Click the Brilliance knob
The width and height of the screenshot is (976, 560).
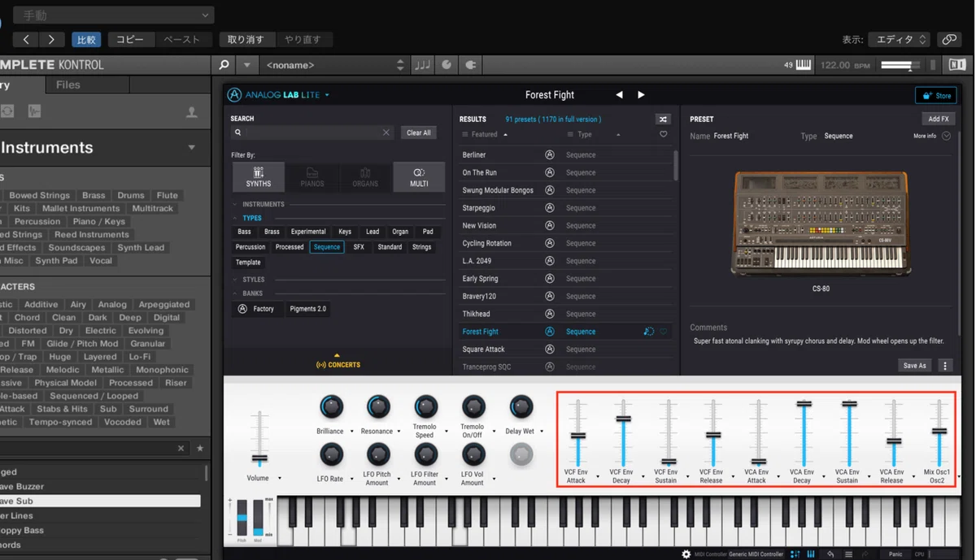(x=331, y=406)
